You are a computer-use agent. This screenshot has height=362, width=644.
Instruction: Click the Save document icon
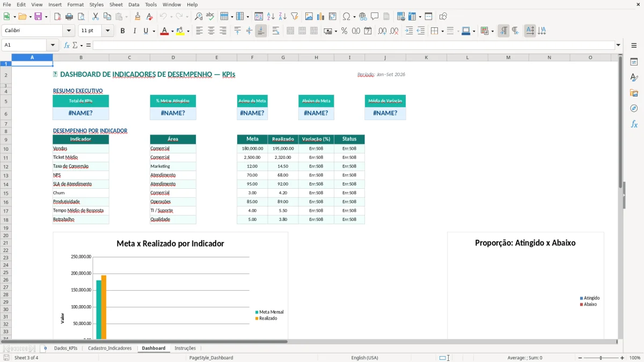pyautogui.click(x=38, y=17)
